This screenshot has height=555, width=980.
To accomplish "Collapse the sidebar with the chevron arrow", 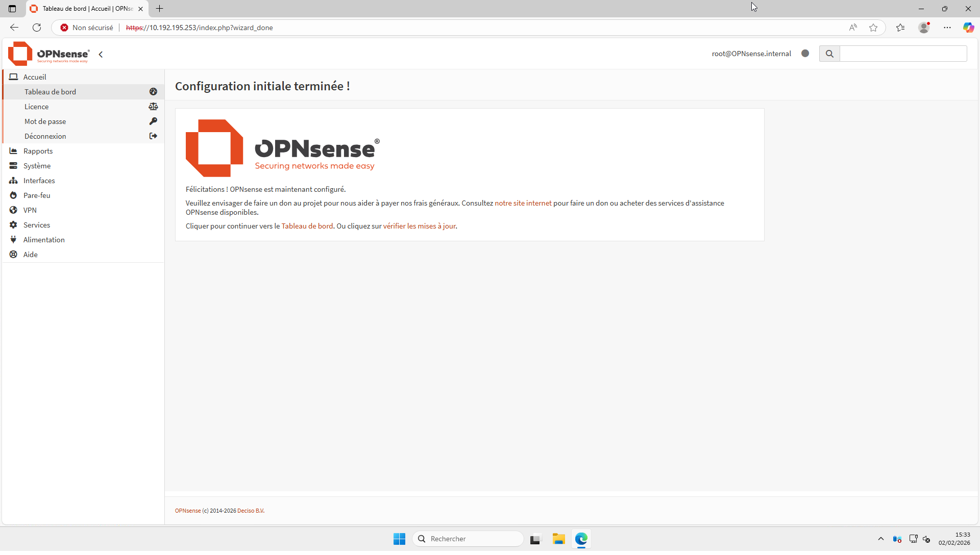I will coord(101,54).
